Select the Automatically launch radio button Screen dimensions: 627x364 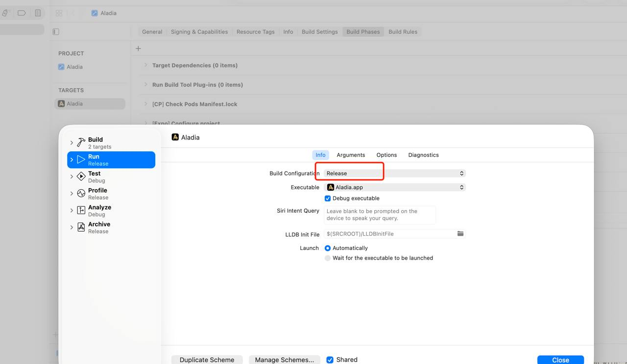pyautogui.click(x=328, y=248)
